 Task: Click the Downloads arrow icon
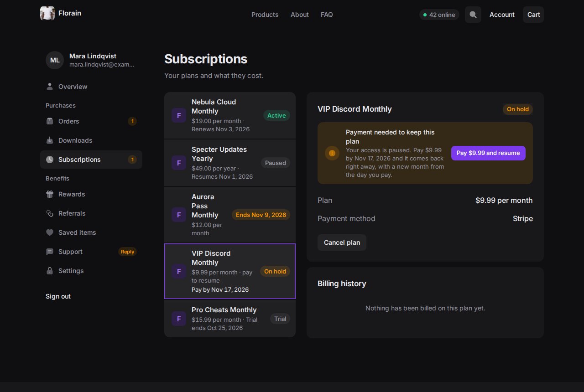50,140
